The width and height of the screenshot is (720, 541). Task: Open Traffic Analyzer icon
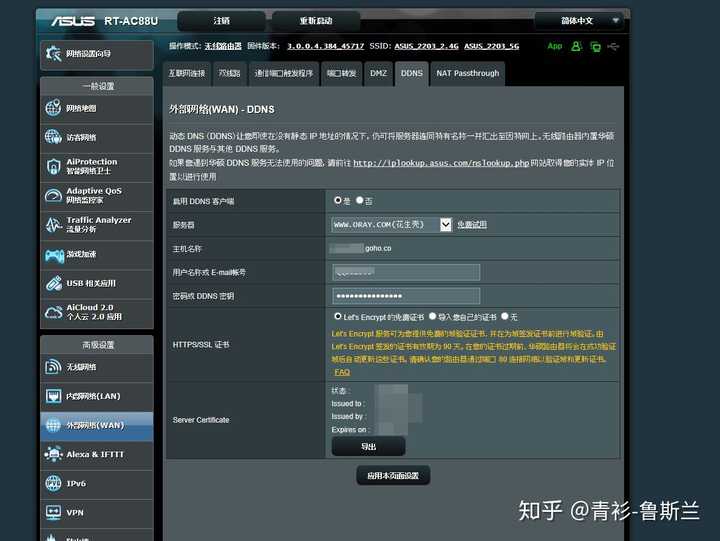(53, 225)
